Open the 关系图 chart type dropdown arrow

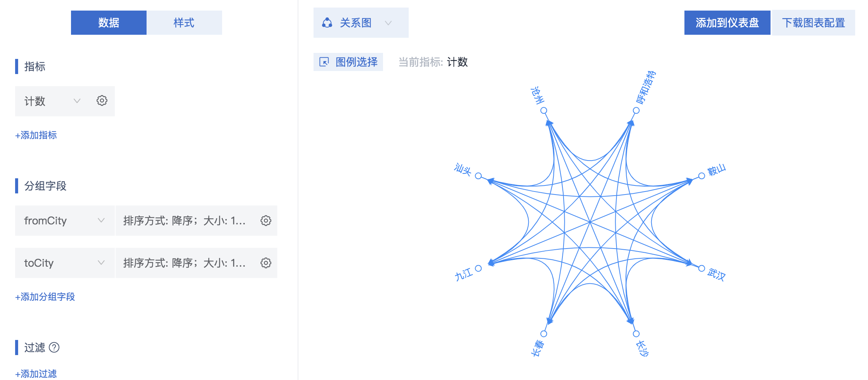point(388,23)
